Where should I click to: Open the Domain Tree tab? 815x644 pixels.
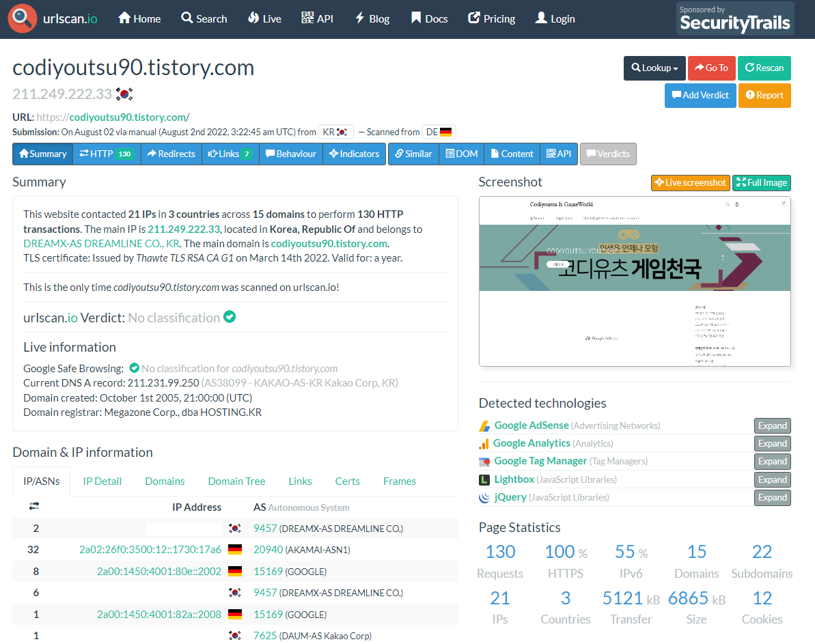(x=236, y=481)
